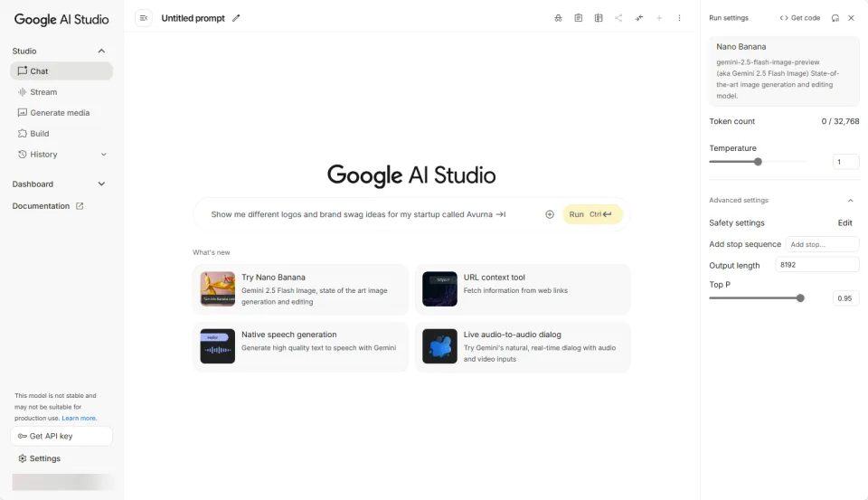Open compare mode icon in toolbar
The width and height of the screenshot is (868, 500).
599,18
